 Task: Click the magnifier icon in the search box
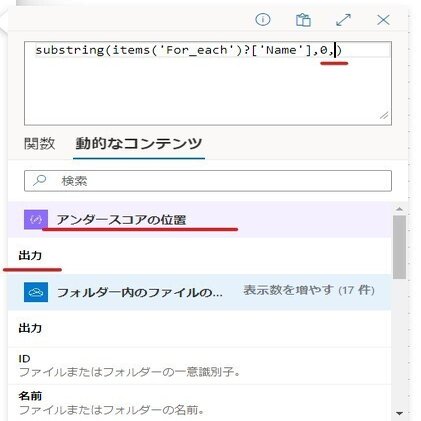coord(39,180)
